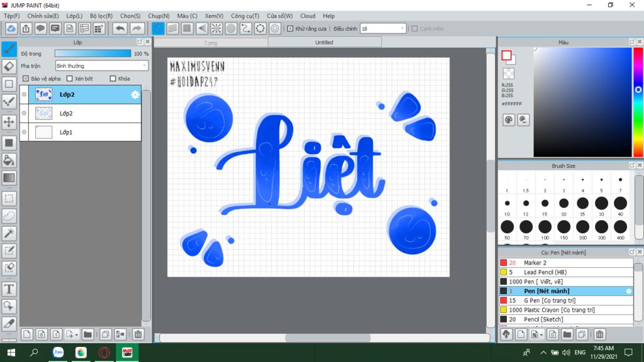Enable the crosshatch grid snap guide

pyautogui.click(x=187, y=29)
